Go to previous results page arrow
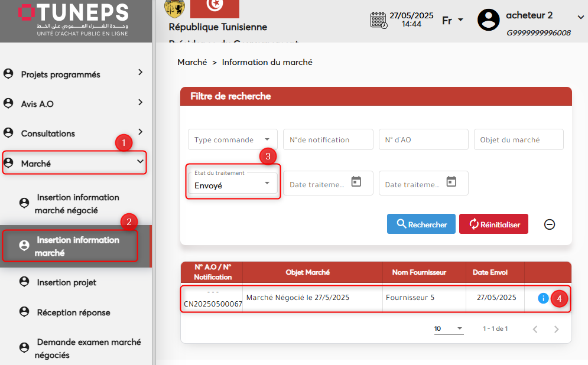This screenshot has width=588, height=365. [x=535, y=329]
